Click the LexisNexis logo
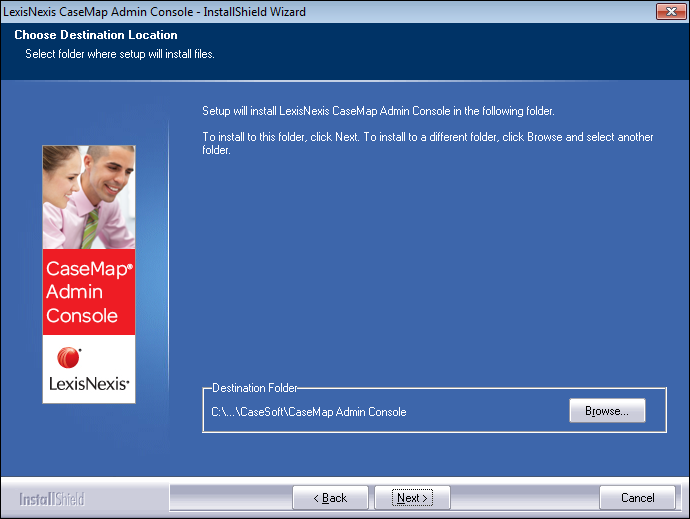Image resolution: width=690 pixels, height=519 pixels. coord(89,369)
